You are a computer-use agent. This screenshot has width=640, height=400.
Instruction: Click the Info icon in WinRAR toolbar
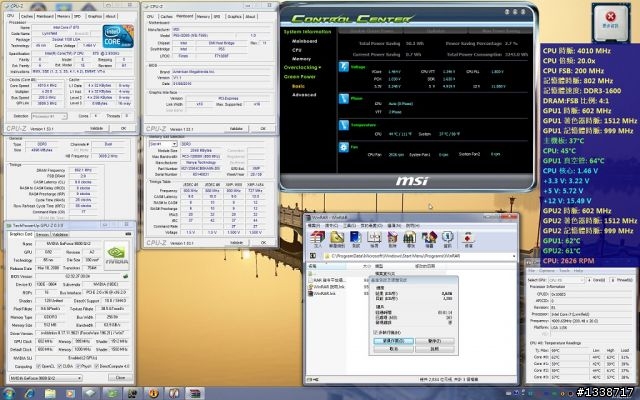pyautogui.click(x=447, y=238)
